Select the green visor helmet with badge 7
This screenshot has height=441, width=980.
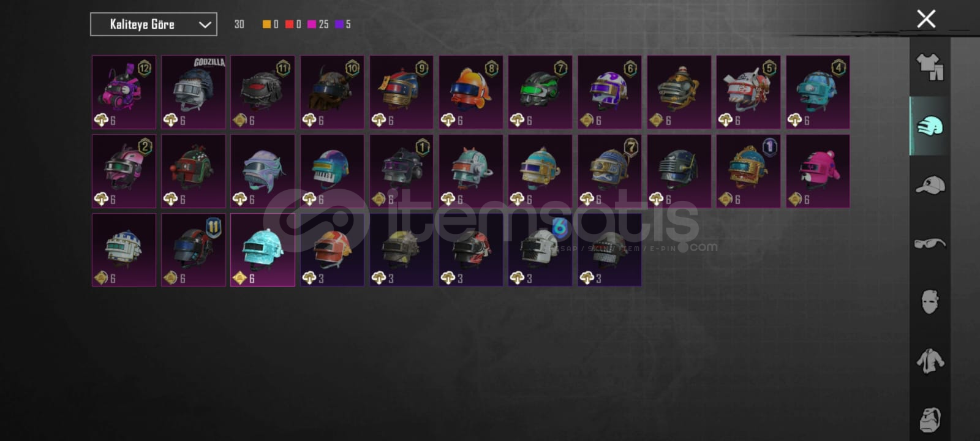(x=540, y=92)
